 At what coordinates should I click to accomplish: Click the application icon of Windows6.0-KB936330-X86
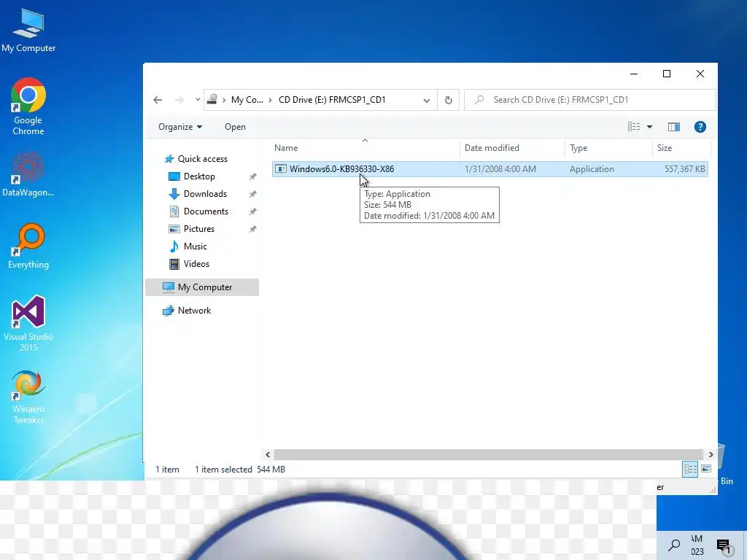tap(281, 169)
